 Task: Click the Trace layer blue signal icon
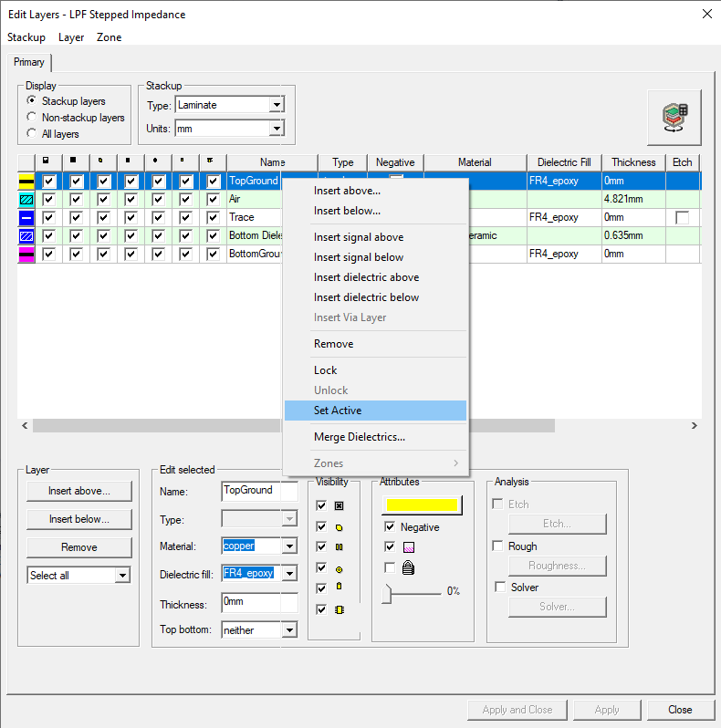coord(26,218)
